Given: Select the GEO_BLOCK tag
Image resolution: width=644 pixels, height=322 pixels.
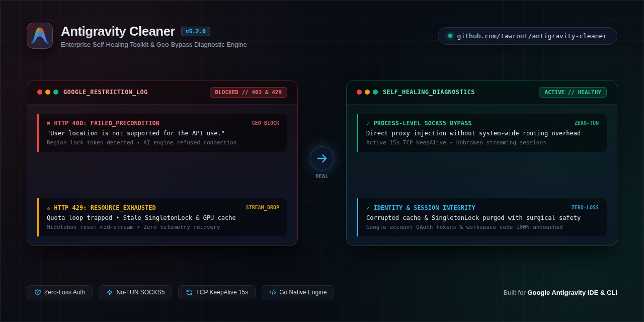Looking at the screenshot, I should 266,123.
